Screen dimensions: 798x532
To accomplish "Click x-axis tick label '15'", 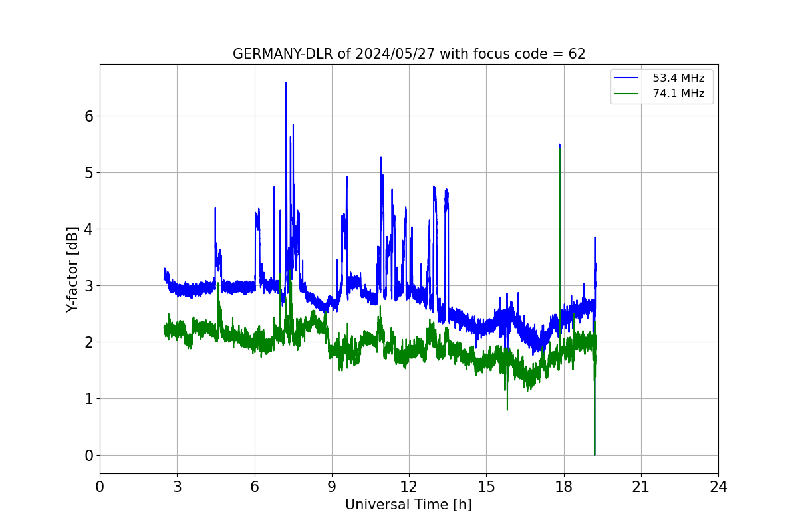I will click(486, 487).
